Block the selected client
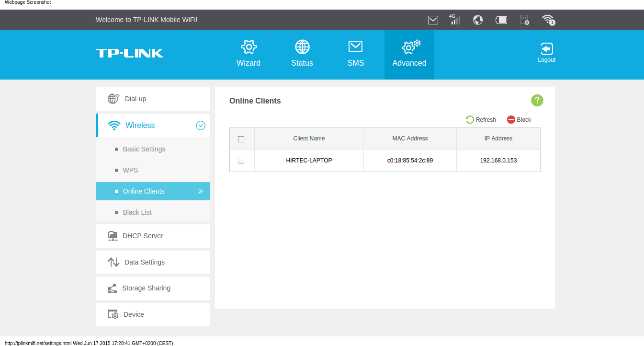The height and width of the screenshot is (346, 644). point(519,120)
